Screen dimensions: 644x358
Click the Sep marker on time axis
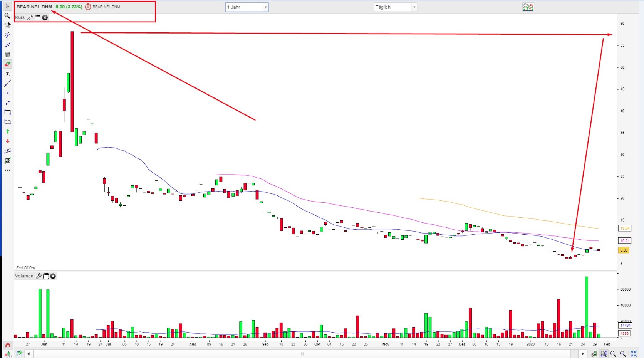click(265, 344)
